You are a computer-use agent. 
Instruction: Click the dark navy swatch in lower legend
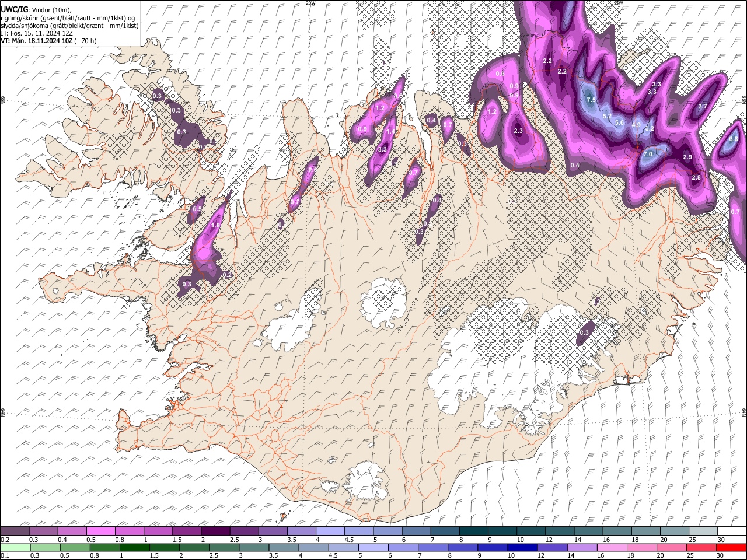[x=522, y=547]
